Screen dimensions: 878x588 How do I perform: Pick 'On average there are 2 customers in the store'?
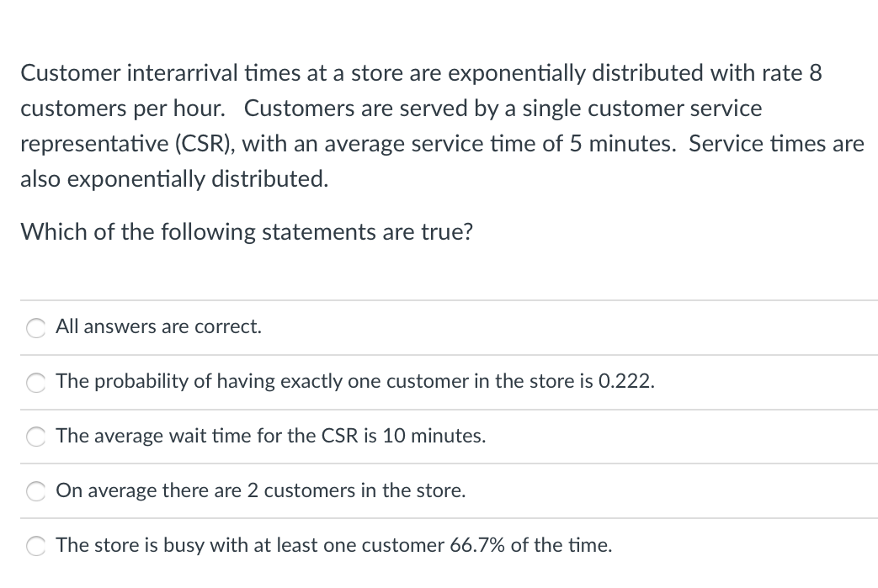[x=35, y=491]
